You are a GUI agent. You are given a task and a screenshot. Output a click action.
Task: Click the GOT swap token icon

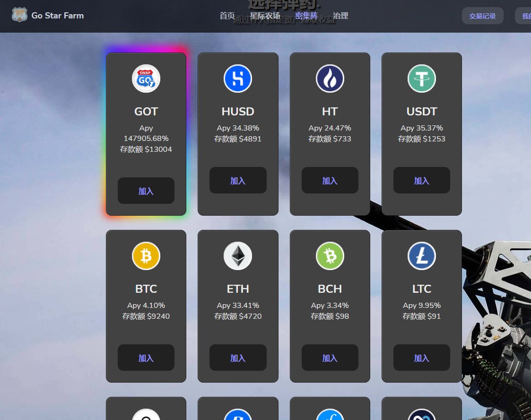[146, 79]
